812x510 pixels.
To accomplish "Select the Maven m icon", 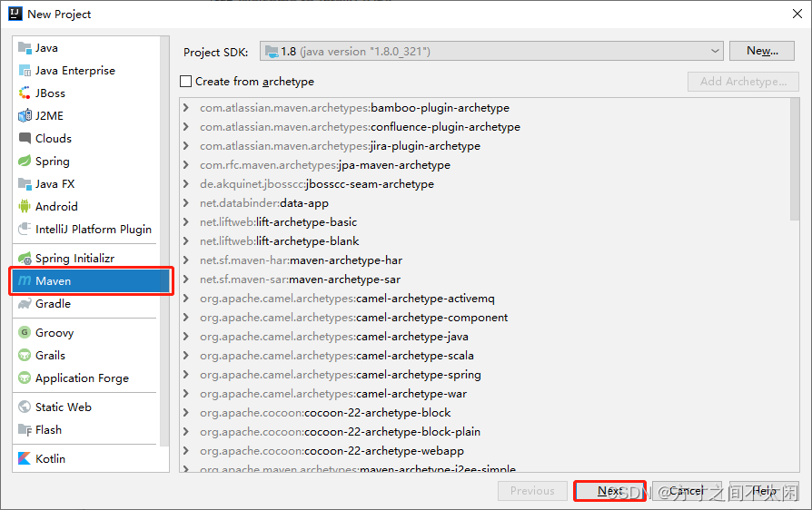I will tap(25, 280).
